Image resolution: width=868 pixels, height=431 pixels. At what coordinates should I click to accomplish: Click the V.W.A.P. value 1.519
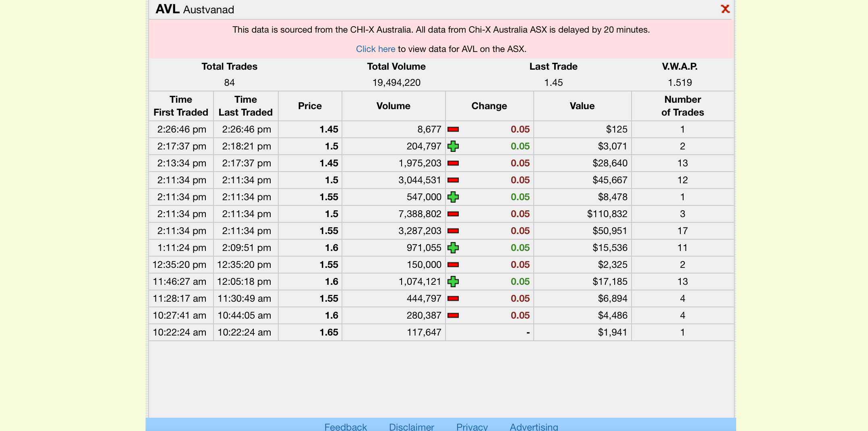(x=680, y=83)
